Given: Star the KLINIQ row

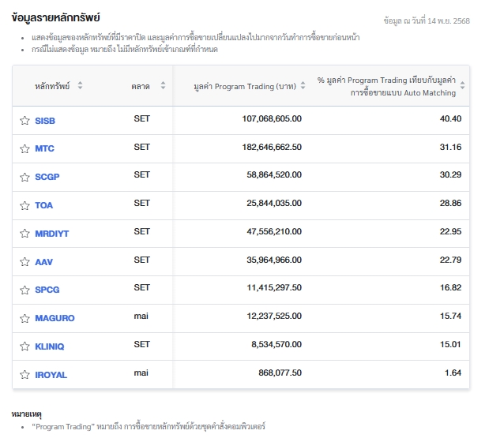Looking at the screenshot, I should (24, 346).
